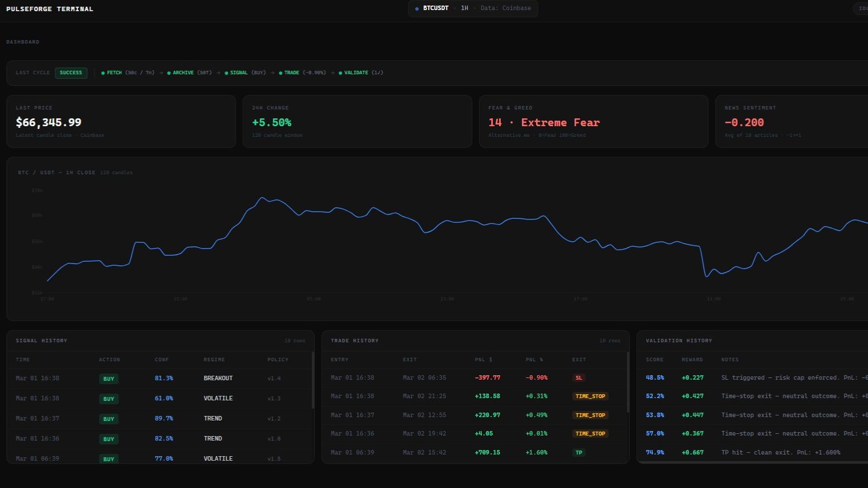
Task: Select the SL exit badge
Action: [578, 377]
